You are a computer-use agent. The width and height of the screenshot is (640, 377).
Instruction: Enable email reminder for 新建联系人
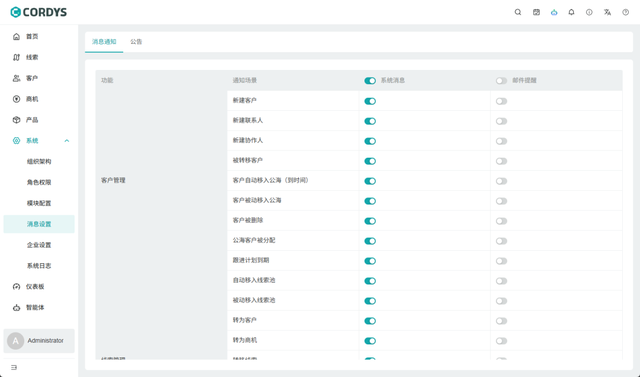pos(502,121)
